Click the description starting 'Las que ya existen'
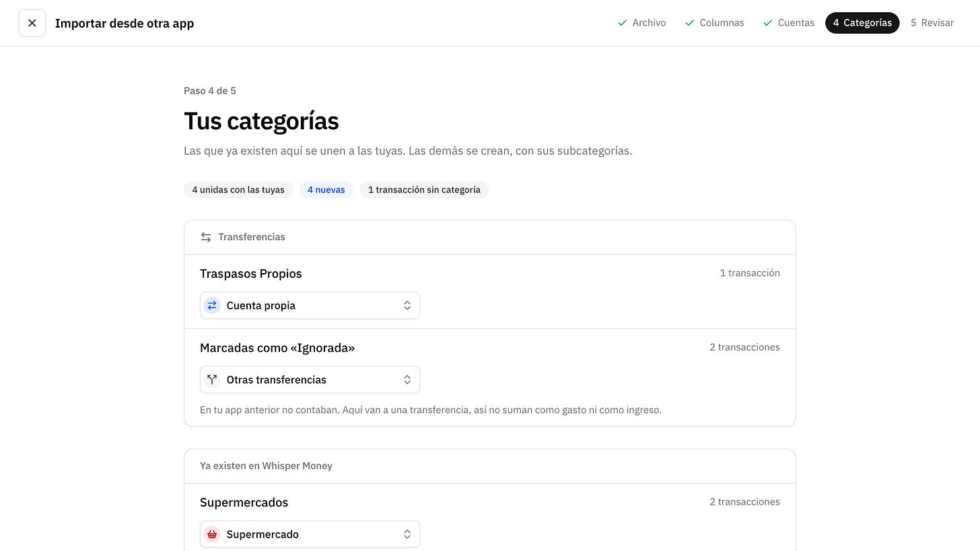Screen dimensions: 980x551 coord(408,151)
